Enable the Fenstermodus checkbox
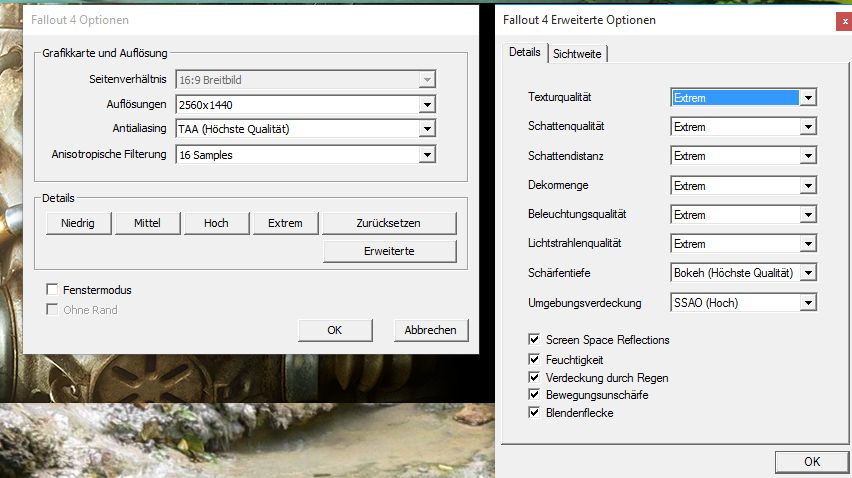 52,290
